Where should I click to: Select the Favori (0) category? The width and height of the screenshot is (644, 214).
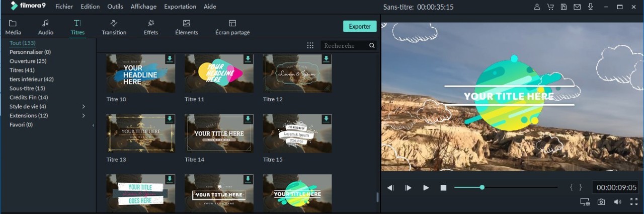(21, 124)
